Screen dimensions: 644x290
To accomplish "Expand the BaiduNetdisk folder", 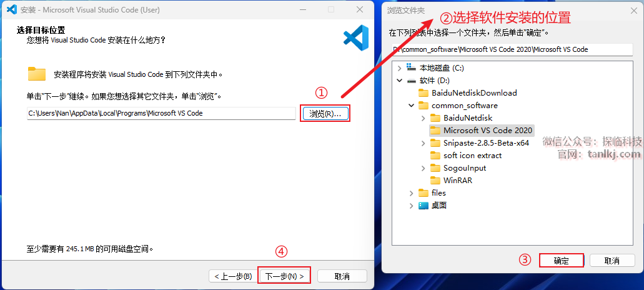I will [x=424, y=118].
